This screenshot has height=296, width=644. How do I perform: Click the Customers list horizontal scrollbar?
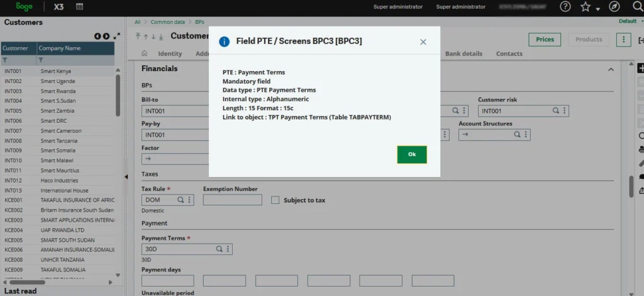pos(27,282)
